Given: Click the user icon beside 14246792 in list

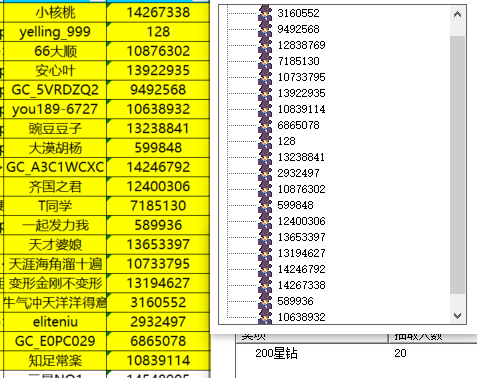Looking at the screenshot, I should (265, 269).
